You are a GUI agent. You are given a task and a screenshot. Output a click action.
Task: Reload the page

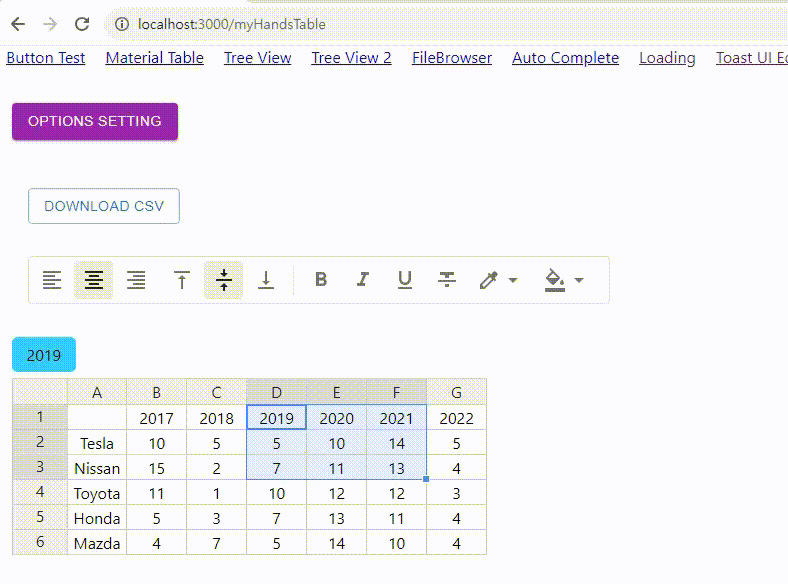[82, 24]
